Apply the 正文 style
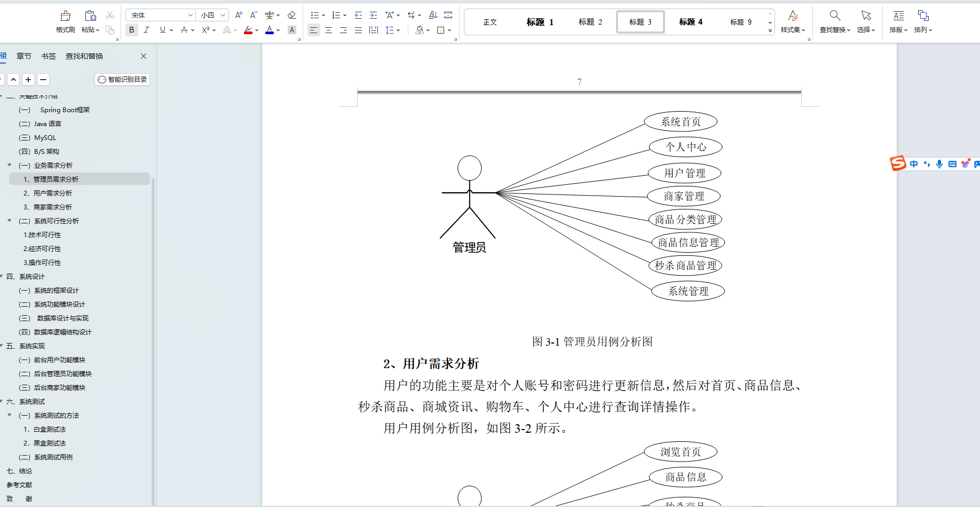Image resolution: width=980 pixels, height=507 pixels. (x=490, y=22)
